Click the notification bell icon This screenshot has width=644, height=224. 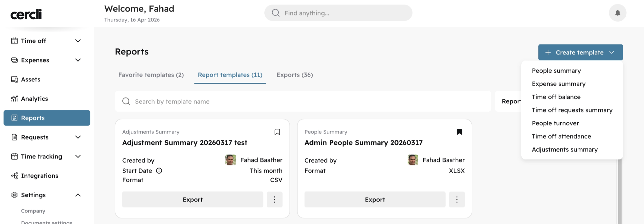coord(617,13)
